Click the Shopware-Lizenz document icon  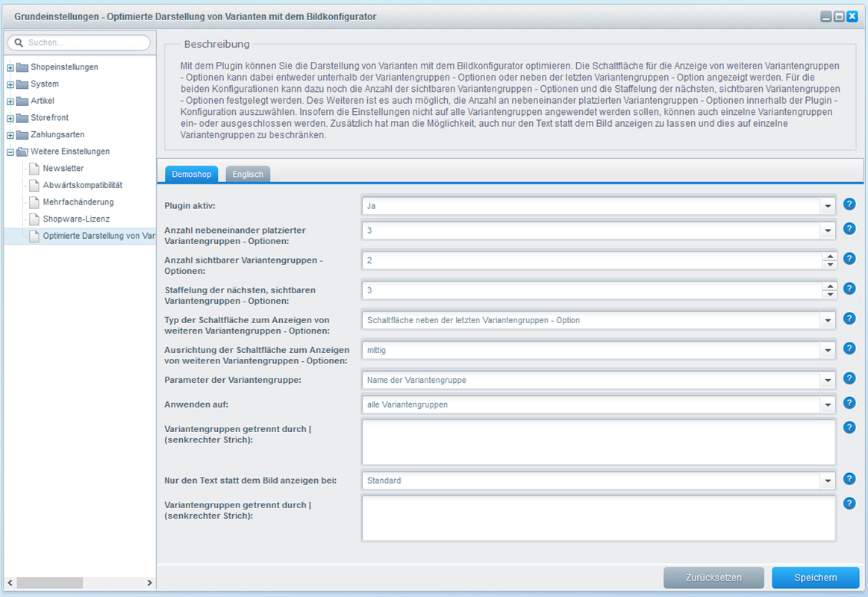[34, 219]
